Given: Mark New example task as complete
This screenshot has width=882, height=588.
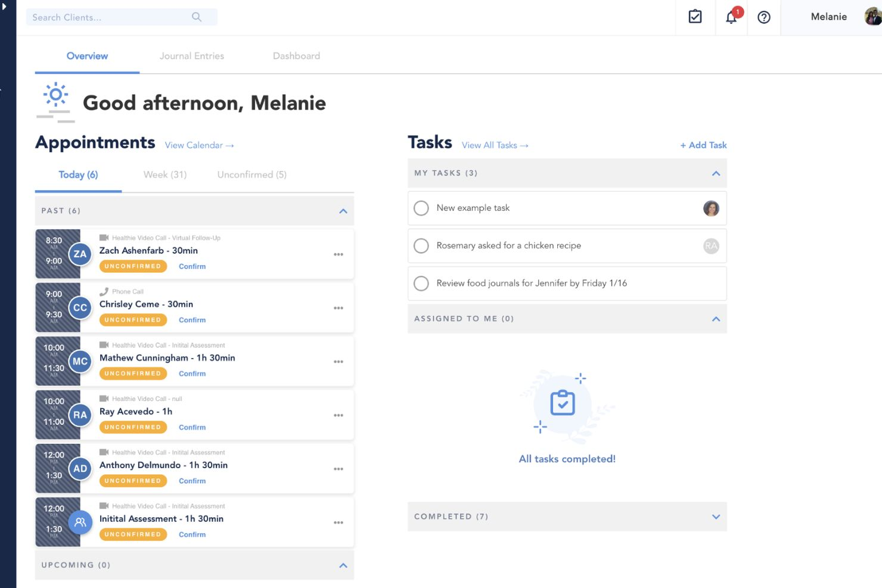Looking at the screenshot, I should point(421,208).
